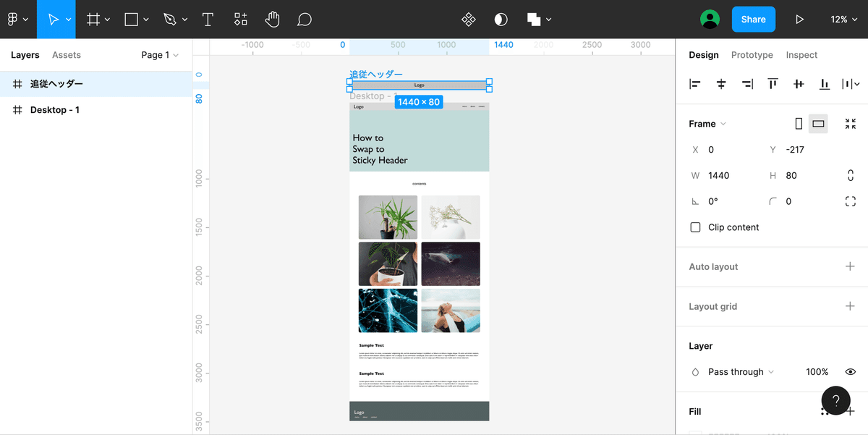Open the help question mark button

835,400
